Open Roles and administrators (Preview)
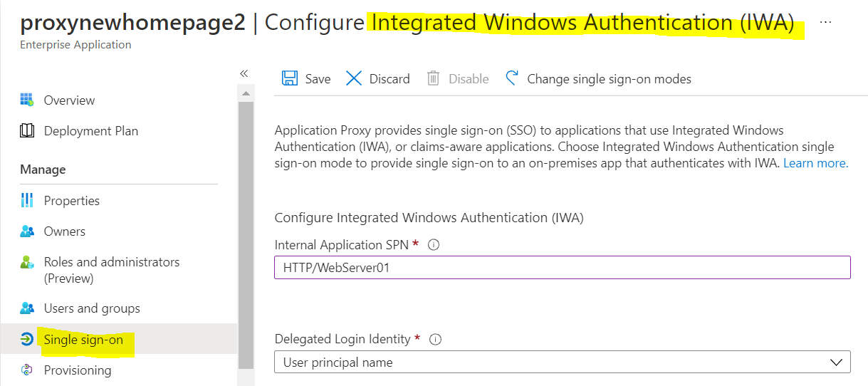This screenshot has height=386, width=868. coord(112,270)
